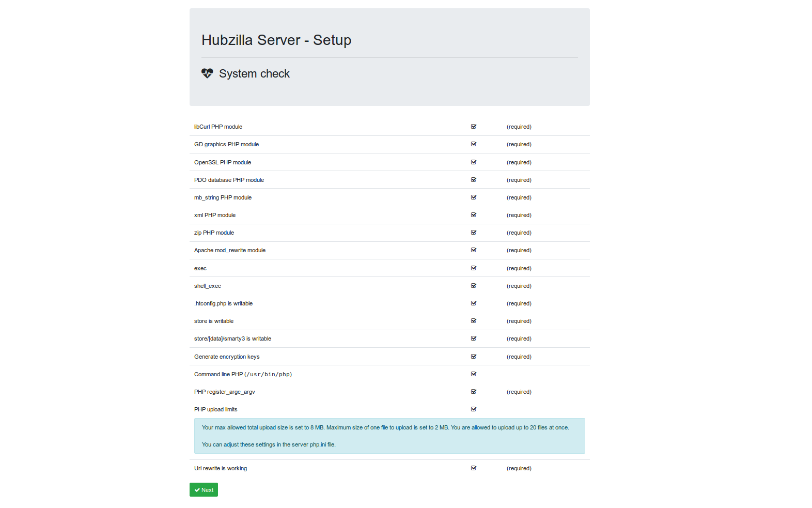Image resolution: width=812 pixels, height=508 pixels.
Task: Click check icon for Command line PHP
Action: pos(474,374)
